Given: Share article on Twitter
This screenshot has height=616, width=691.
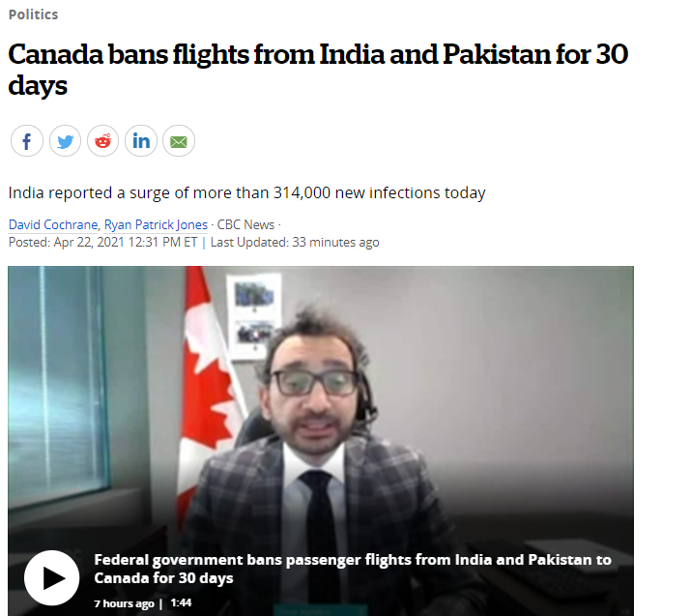Looking at the screenshot, I should point(65,141).
